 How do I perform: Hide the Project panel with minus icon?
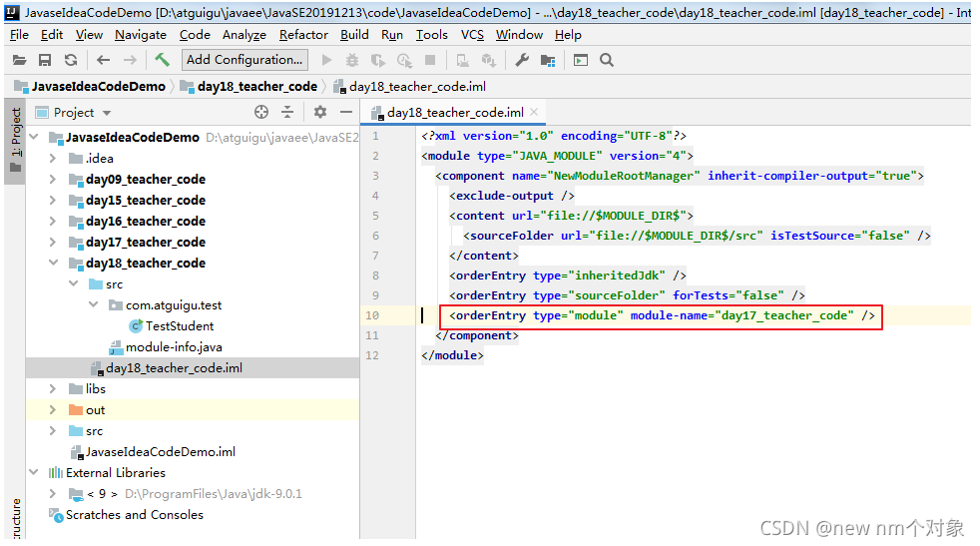346,112
